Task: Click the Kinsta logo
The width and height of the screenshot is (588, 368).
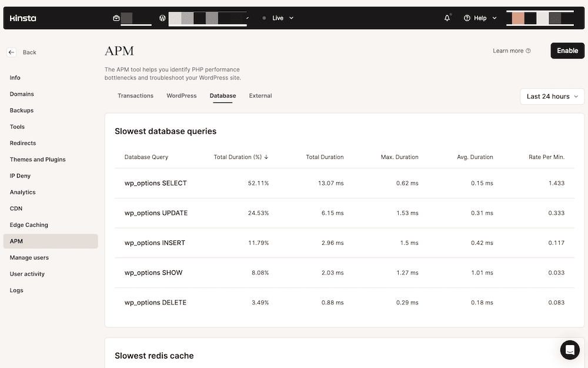Action: 22,18
